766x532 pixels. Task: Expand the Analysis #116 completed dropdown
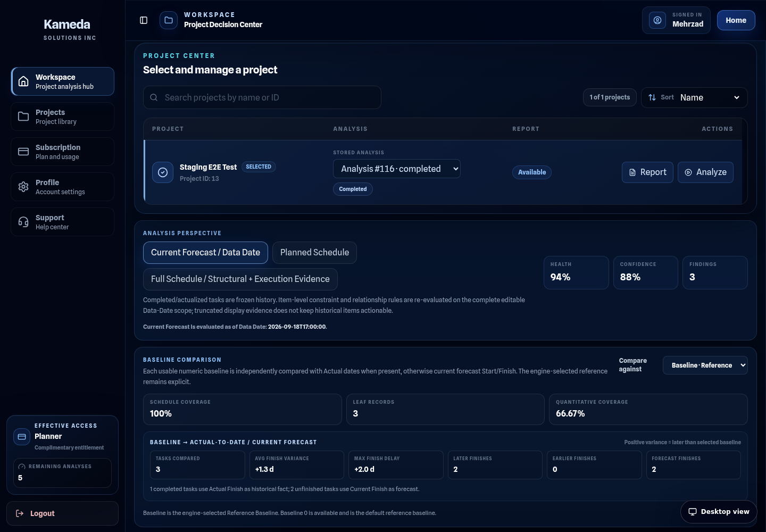tap(397, 169)
